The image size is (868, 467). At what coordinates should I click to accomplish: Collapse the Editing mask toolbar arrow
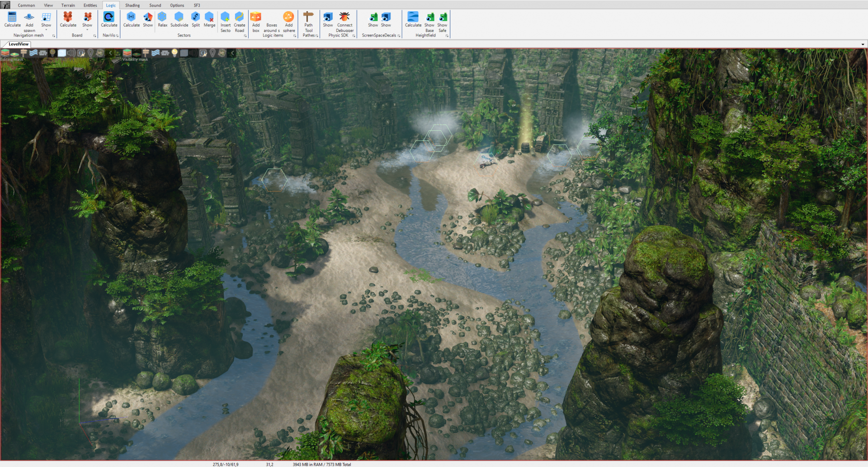110,53
